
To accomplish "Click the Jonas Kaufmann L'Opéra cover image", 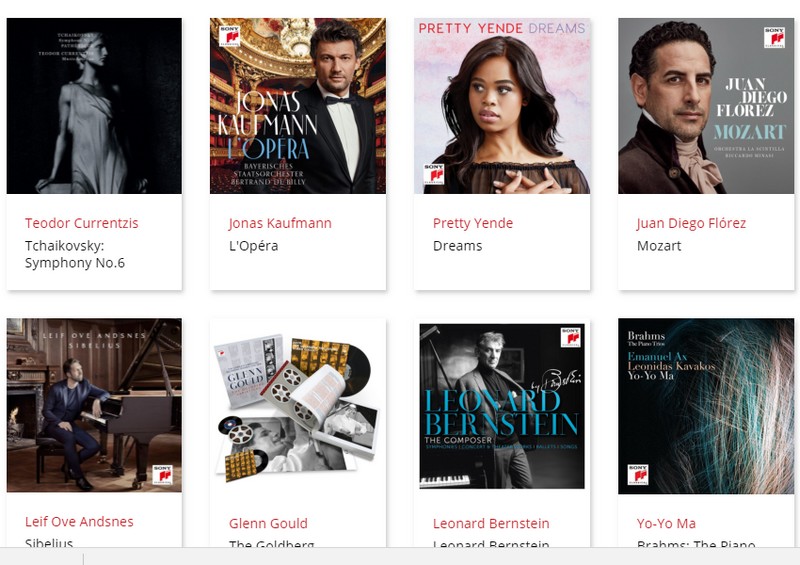I will [298, 106].
